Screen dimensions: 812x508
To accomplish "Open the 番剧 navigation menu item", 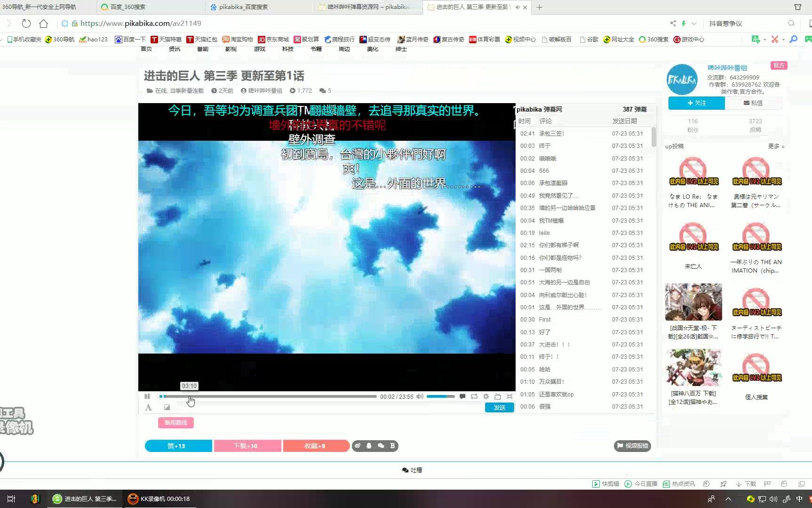I will pyautogui.click(x=203, y=49).
